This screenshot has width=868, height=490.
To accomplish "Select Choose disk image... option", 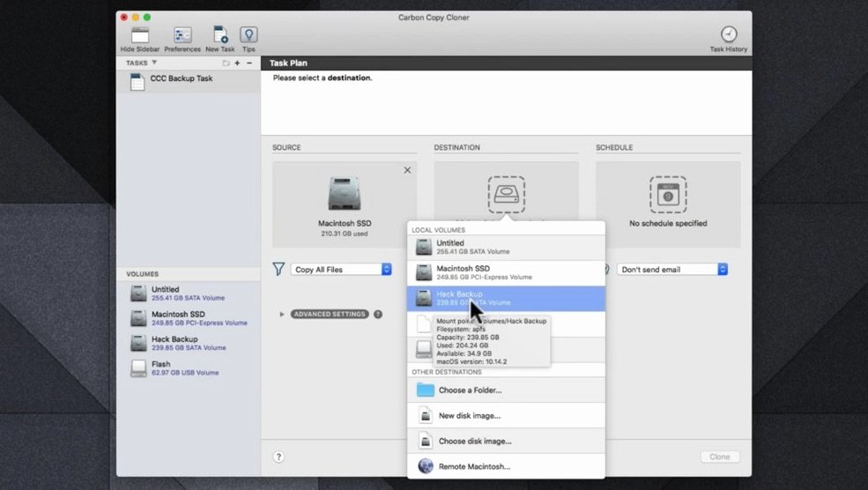I will click(506, 442).
